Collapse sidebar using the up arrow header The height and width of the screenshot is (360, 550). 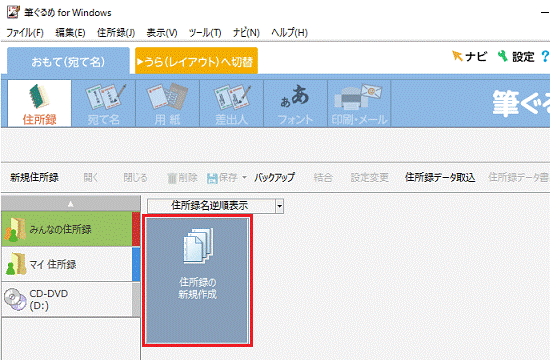[71, 204]
